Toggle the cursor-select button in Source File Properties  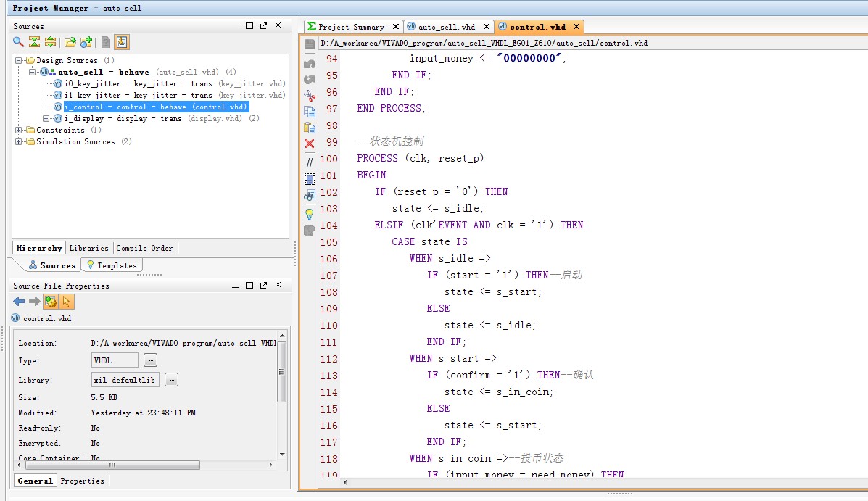pos(66,302)
